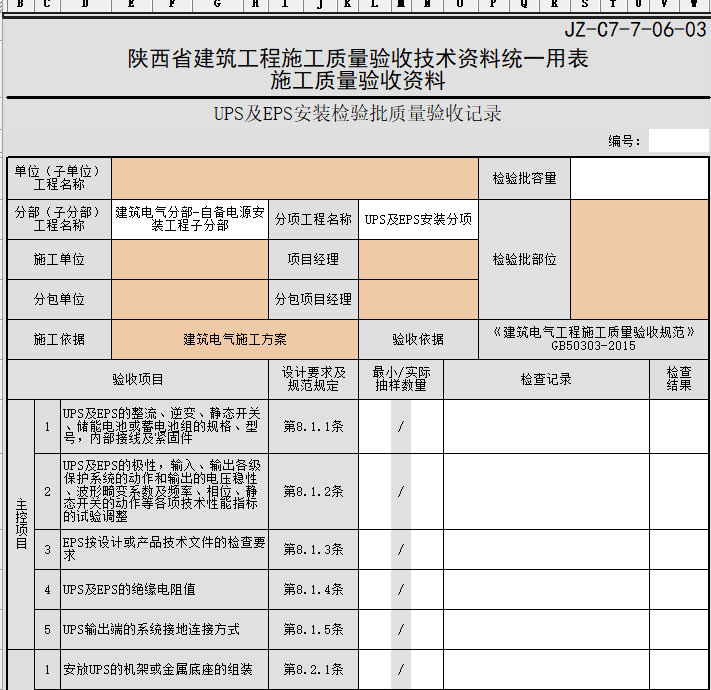Click the 编号 blank input cell
The image size is (711, 690).
click(678, 141)
